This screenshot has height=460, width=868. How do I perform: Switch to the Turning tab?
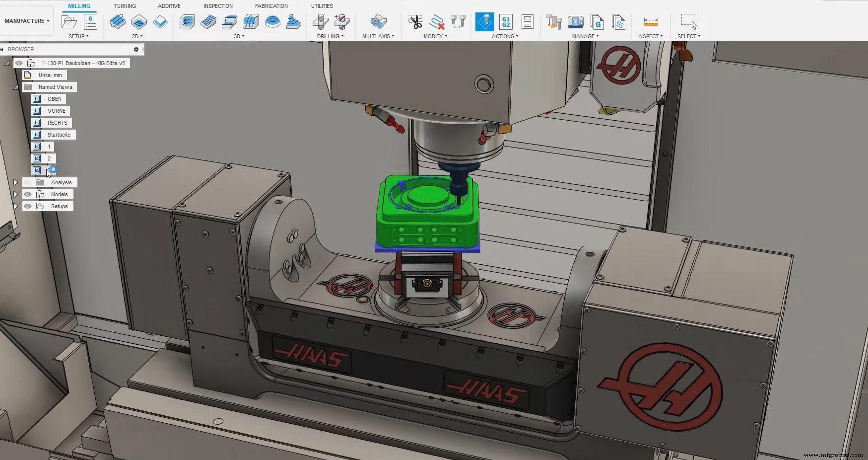pos(125,5)
